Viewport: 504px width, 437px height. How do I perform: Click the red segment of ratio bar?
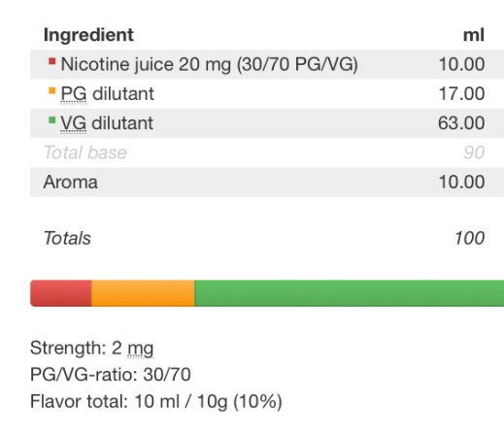(x=61, y=293)
